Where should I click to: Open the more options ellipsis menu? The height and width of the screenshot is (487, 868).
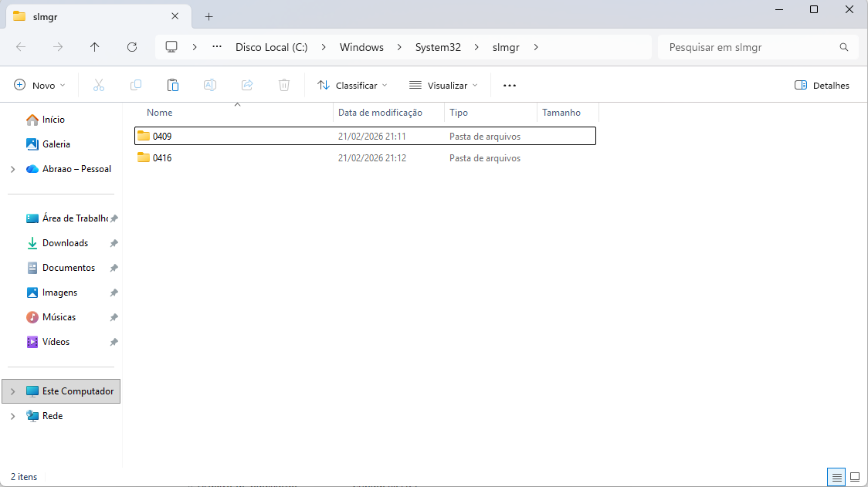coord(509,85)
